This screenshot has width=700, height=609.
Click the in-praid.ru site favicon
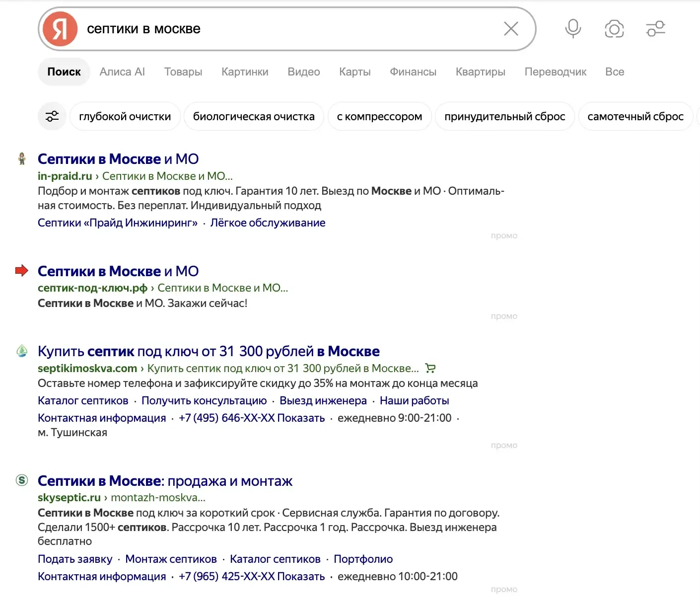pos(22,159)
